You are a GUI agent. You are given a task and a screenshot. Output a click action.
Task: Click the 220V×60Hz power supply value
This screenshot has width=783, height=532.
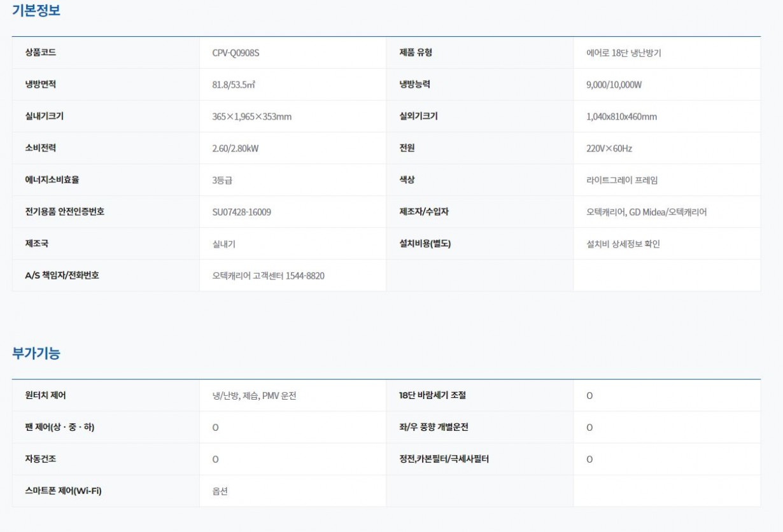[609, 148]
